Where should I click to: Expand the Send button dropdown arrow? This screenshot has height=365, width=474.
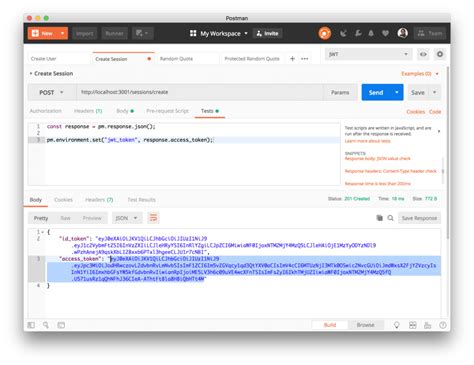point(397,92)
